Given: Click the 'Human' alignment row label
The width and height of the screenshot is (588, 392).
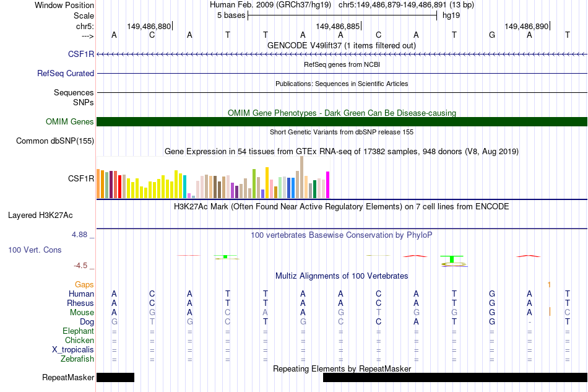Looking at the screenshot, I should [x=81, y=294].
